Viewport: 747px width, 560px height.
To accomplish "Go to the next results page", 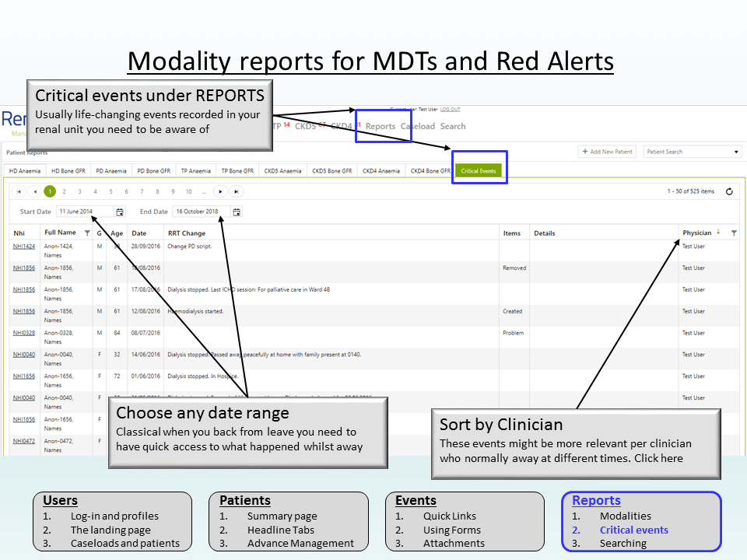I will (x=220, y=191).
